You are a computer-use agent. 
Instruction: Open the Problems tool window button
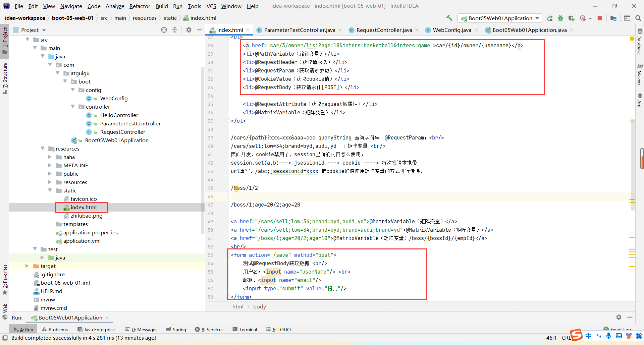55,330
